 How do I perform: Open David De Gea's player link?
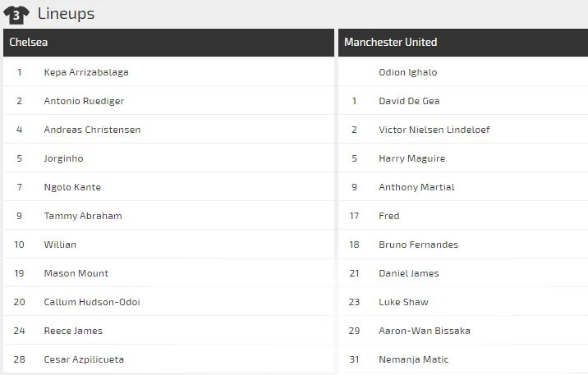(x=409, y=101)
